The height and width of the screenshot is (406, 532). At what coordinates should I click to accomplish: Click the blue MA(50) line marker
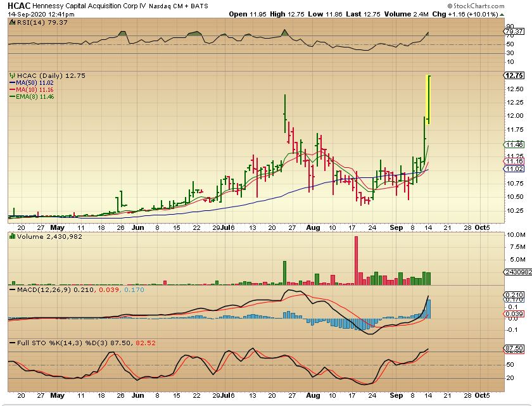12,83
